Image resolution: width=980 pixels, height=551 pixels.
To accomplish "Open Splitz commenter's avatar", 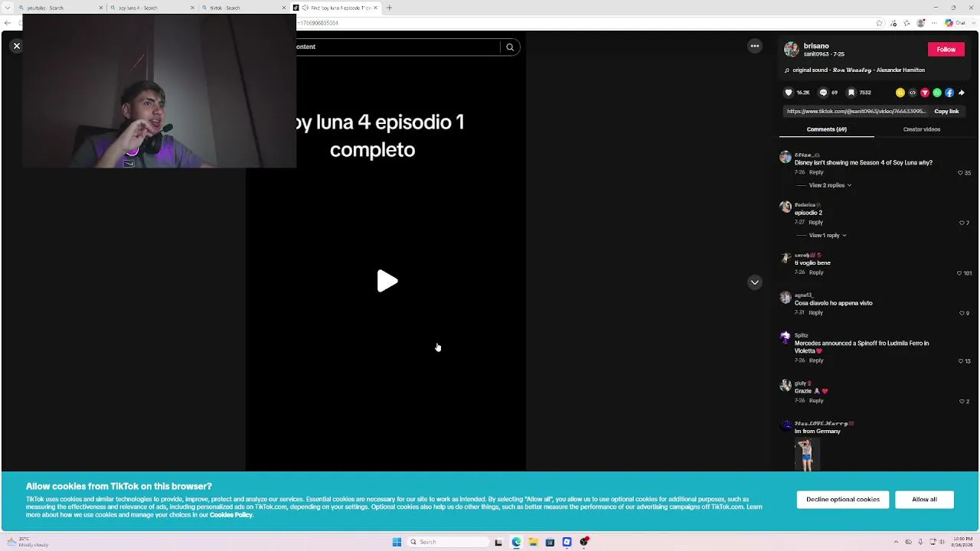I will pos(786,337).
